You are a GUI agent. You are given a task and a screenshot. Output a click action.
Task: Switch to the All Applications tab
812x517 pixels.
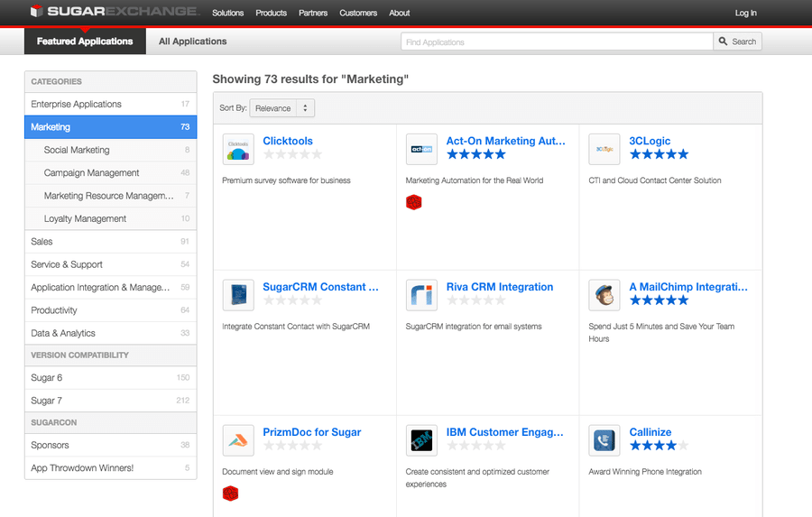193,41
